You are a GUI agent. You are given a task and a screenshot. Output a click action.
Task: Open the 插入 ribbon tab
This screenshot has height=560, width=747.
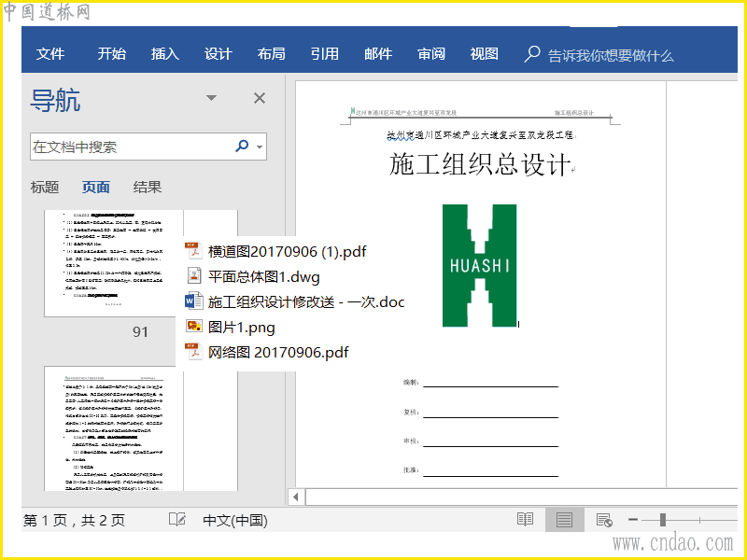[165, 53]
